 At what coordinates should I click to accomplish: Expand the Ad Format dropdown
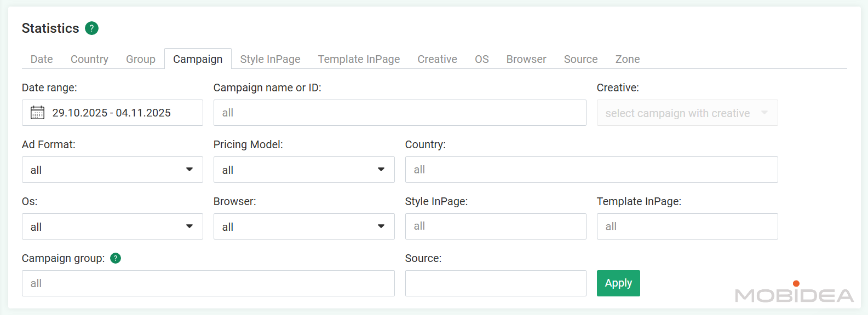pyautogui.click(x=112, y=170)
